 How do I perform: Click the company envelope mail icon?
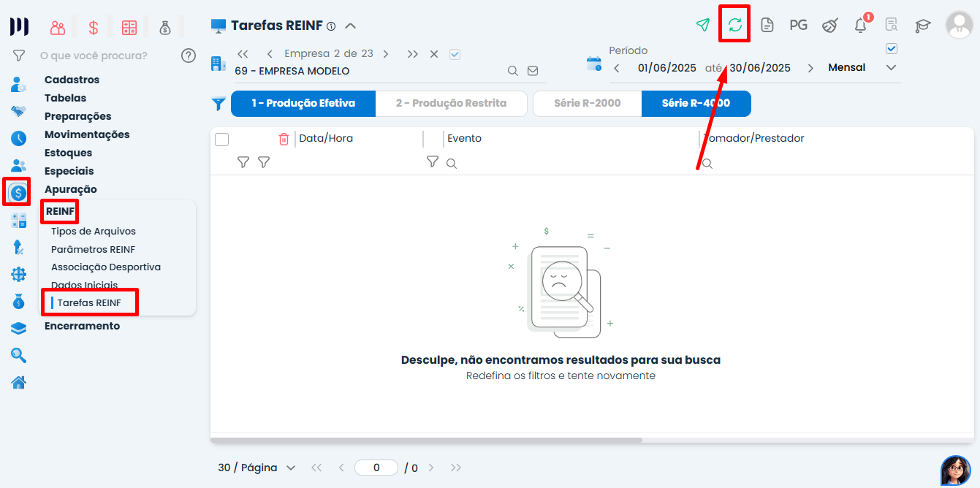(x=533, y=71)
